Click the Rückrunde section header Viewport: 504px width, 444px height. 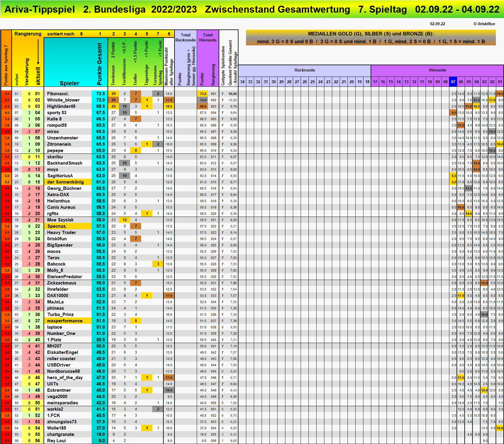coord(305,70)
